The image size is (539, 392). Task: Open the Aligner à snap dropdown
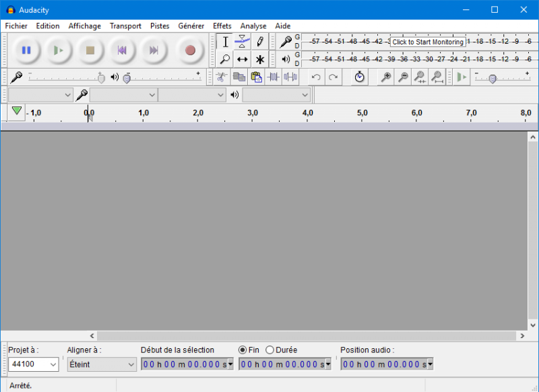click(x=102, y=364)
